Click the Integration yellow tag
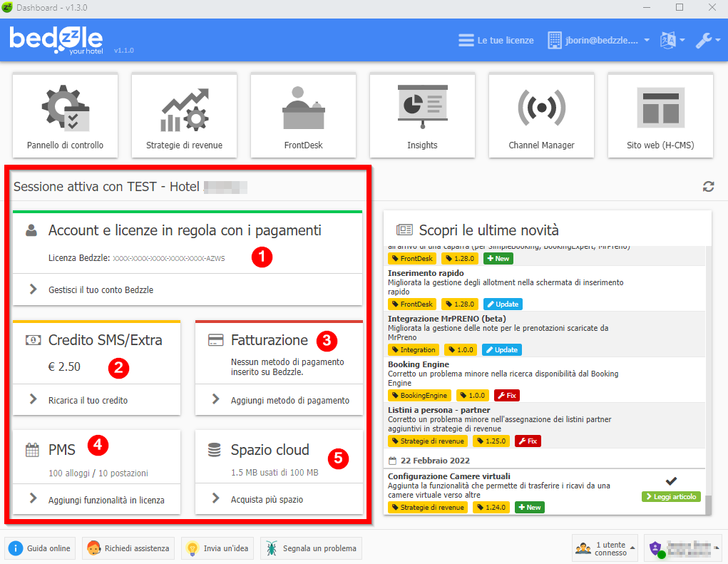728x564 pixels. 414,349
